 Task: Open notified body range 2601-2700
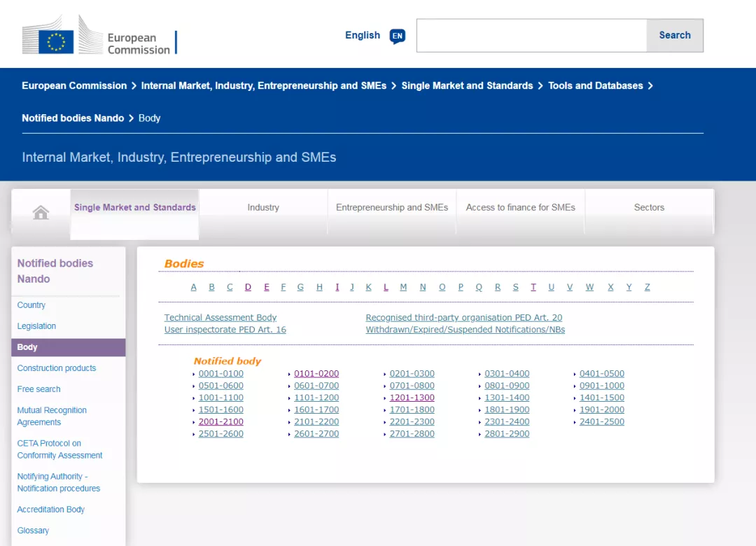(316, 433)
